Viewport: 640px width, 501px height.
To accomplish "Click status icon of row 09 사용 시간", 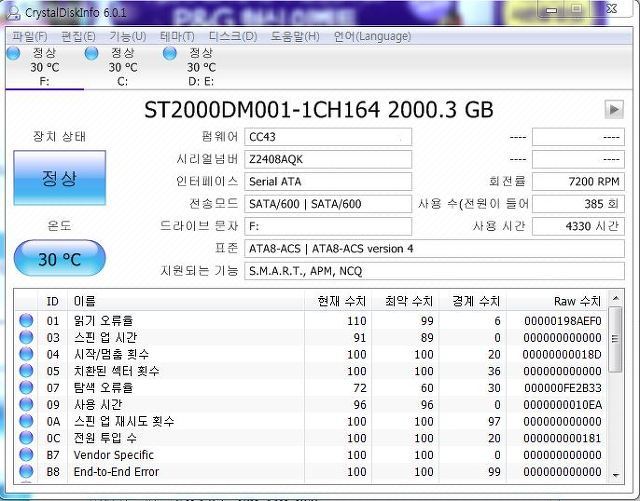I will click(26, 404).
